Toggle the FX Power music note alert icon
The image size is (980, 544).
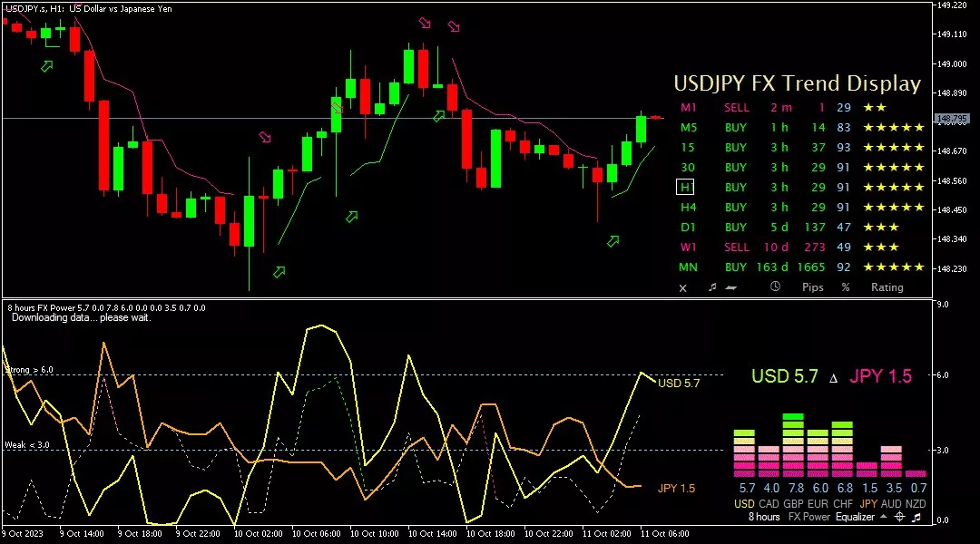click(x=916, y=517)
